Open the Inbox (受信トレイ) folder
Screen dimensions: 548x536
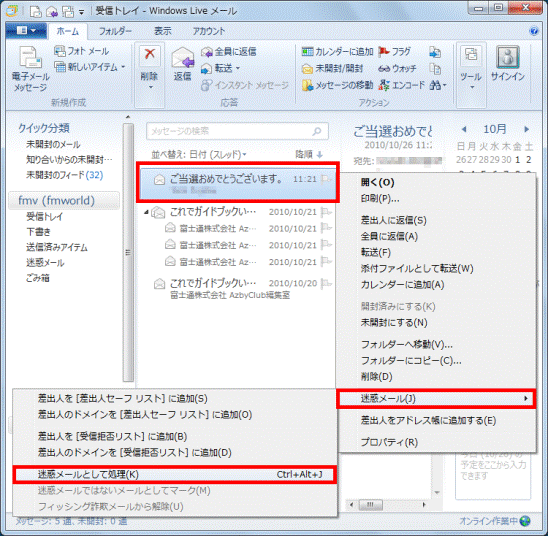tap(45, 217)
